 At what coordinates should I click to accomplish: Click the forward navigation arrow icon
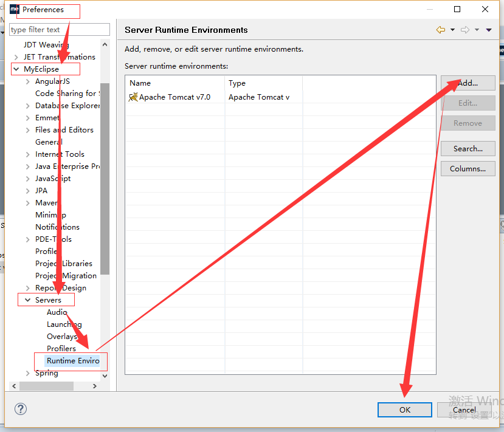(x=464, y=30)
